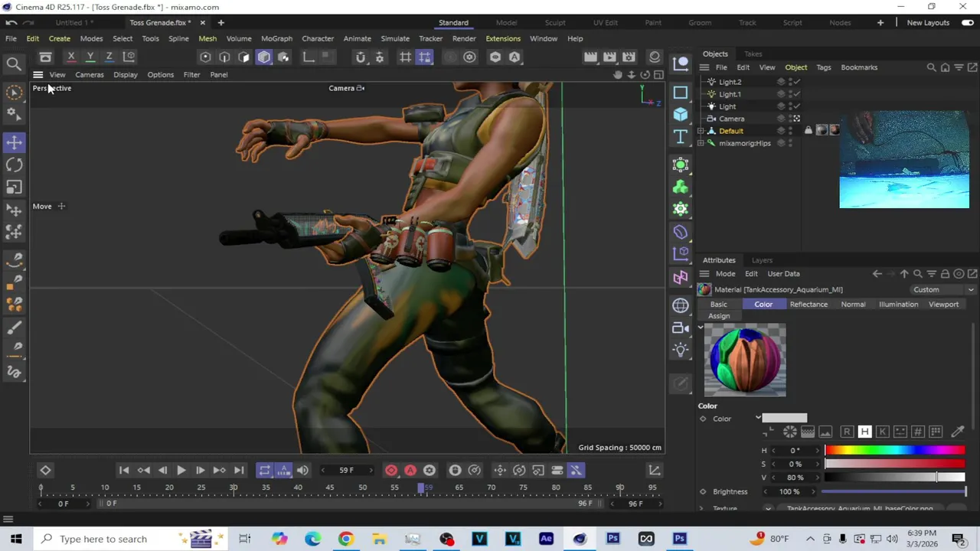Open the MoGraph menu
The image size is (980, 551).
point(276,38)
